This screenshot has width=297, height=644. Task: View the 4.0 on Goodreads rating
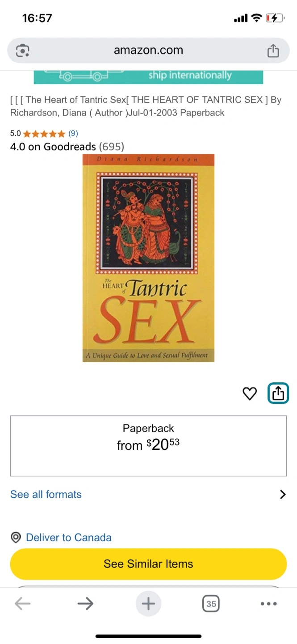pos(67,146)
